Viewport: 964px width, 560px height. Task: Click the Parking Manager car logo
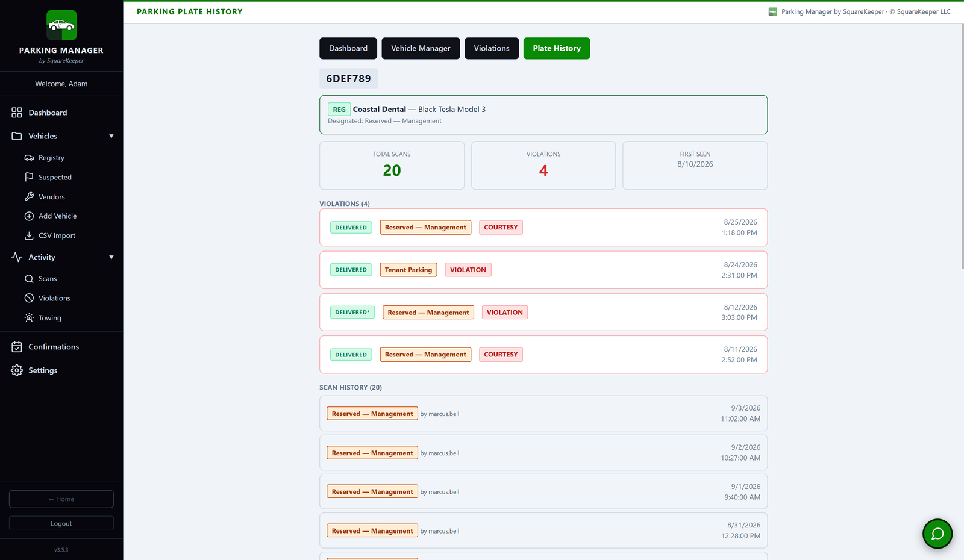61,25
